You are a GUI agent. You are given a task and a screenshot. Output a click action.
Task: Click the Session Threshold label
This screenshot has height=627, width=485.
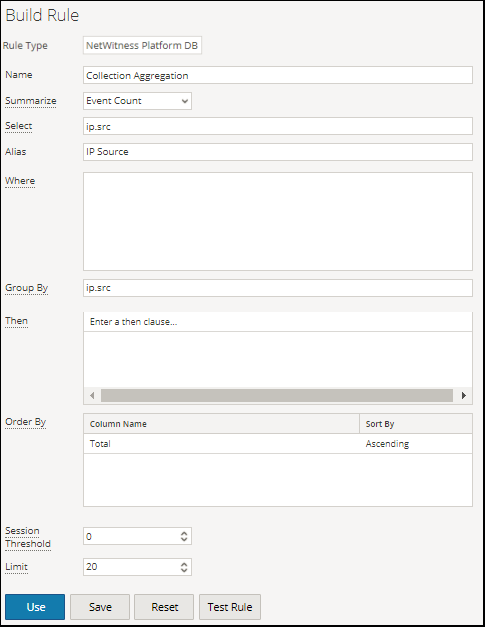pyautogui.click(x=28, y=537)
